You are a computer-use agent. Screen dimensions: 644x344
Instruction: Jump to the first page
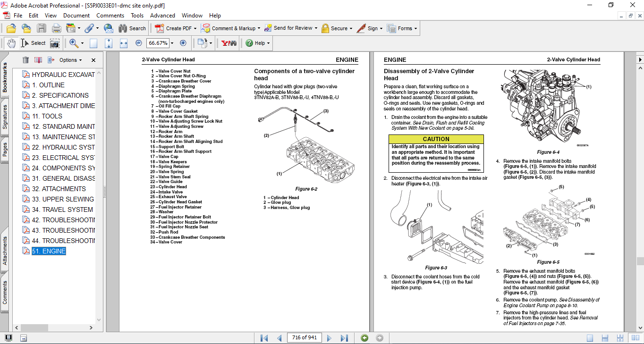(264, 338)
